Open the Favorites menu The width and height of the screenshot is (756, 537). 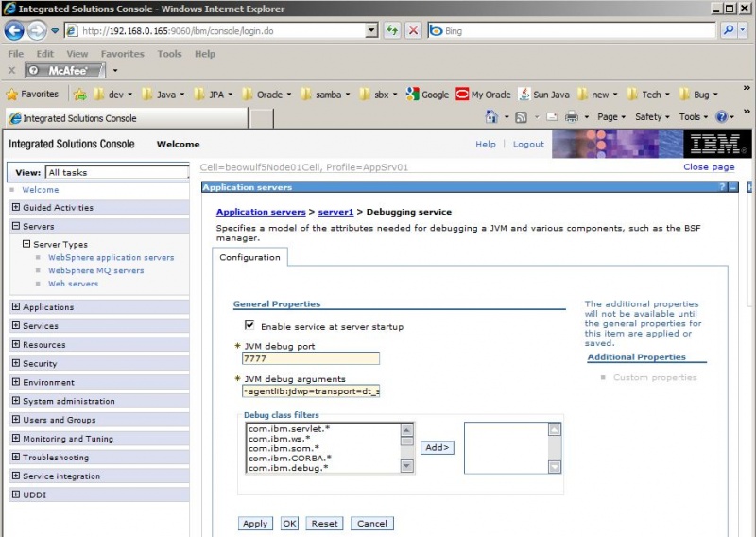[123, 54]
